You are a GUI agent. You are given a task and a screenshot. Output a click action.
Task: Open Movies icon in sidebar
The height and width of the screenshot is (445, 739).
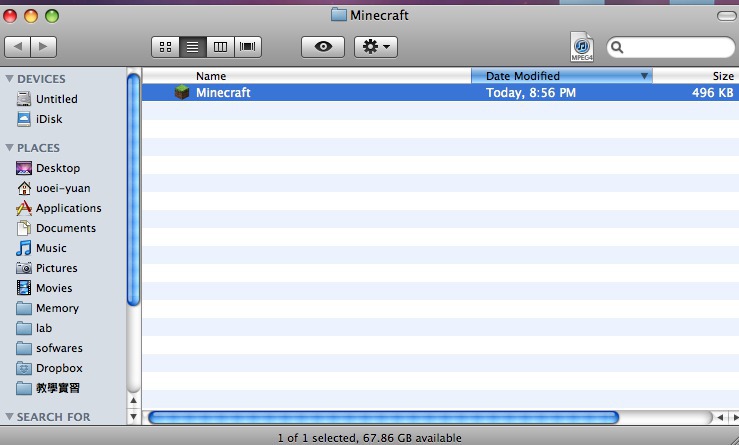24,288
